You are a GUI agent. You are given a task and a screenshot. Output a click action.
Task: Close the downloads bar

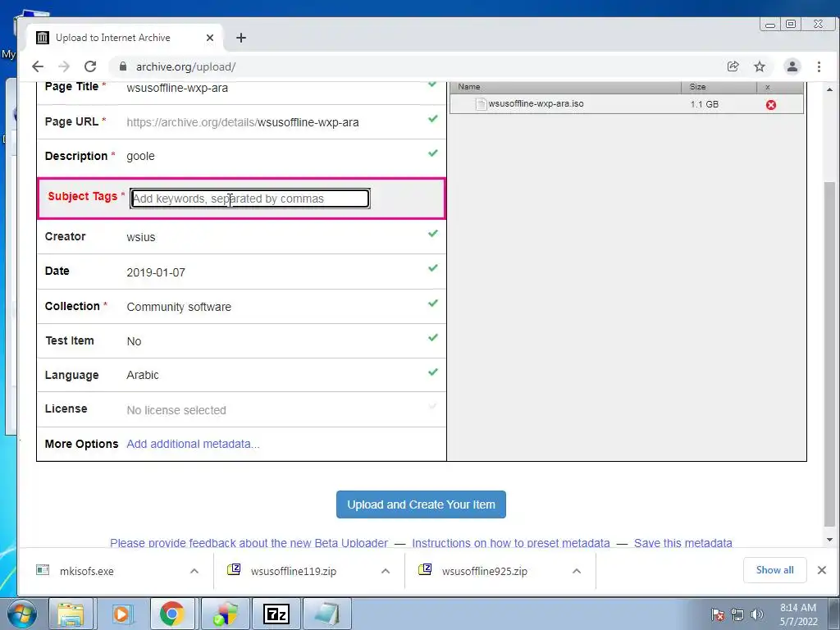coord(822,571)
